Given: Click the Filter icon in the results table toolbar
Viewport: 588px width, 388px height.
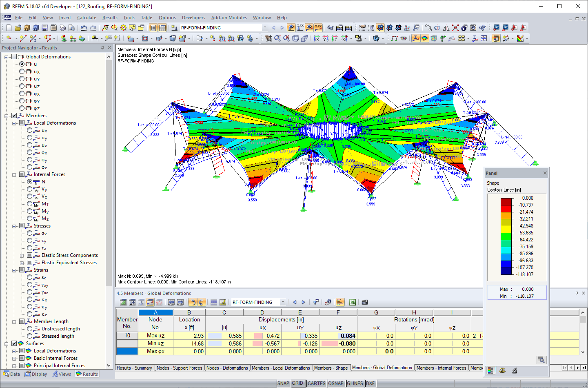Looking at the screenshot, I should click(x=315, y=302).
